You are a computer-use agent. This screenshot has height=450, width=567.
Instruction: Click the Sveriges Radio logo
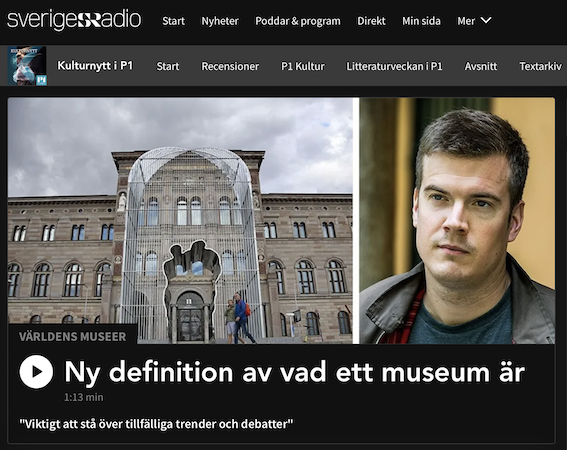coord(74,20)
